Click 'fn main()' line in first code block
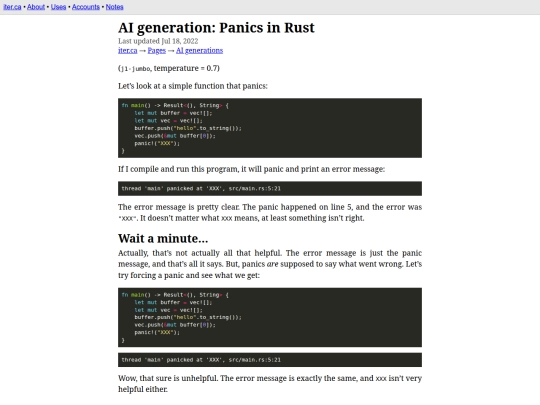 click(175, 105)
